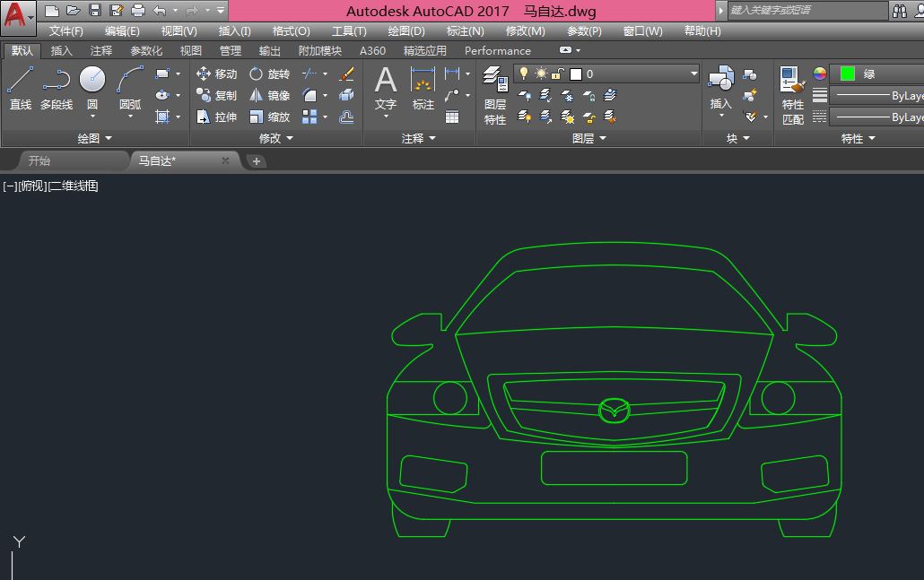Click the Offset tool icon

346,117
